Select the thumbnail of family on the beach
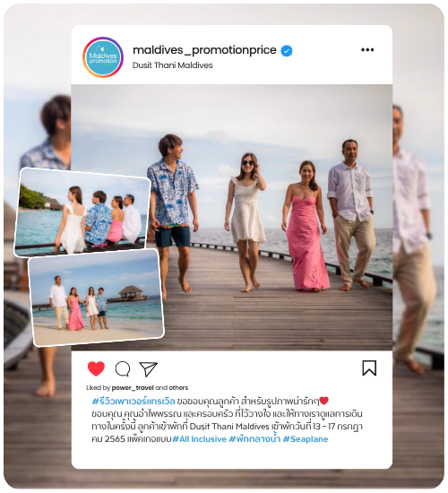 point(96,298)
